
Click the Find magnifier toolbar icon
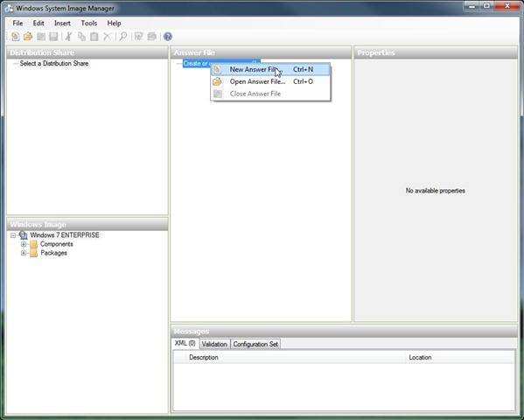coord(123,37)
